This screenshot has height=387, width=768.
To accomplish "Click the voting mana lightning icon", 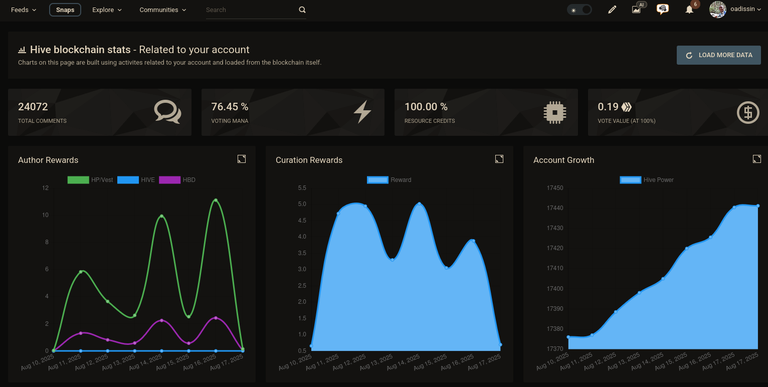I will [362, 112].
